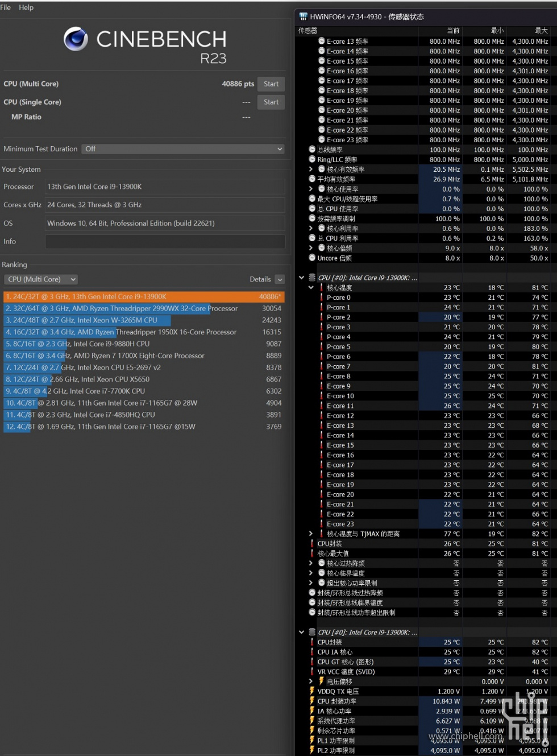The image size is (557, 756).
Task: Click the thermometer icon for E-core 10
Action: [x=322, y=396]
